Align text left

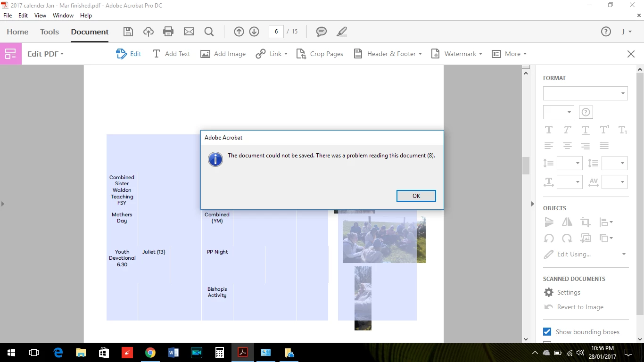pos(549,146)
